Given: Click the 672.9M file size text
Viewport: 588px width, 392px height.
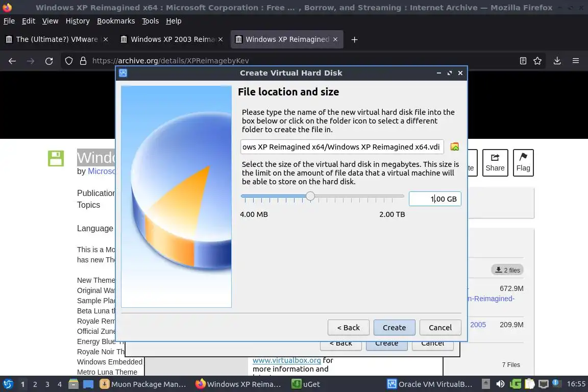Looking at the screenshot, I should (511, 288).
